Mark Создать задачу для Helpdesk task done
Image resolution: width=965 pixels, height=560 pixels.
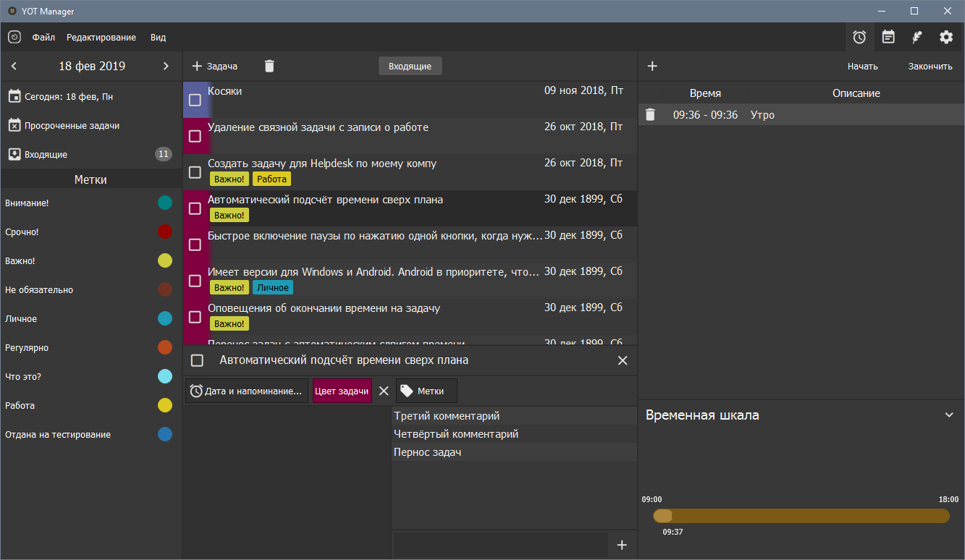[195, 172]
